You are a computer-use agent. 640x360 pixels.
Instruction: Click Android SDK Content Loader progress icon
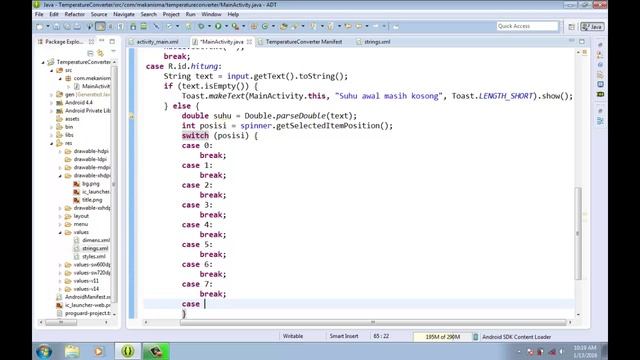point(476,337)
